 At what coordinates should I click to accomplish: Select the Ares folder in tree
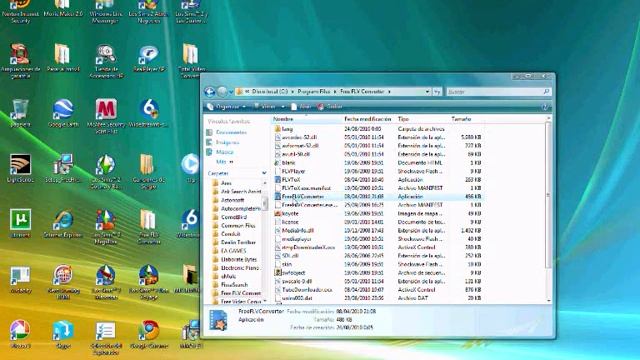[x=226, y=183]
